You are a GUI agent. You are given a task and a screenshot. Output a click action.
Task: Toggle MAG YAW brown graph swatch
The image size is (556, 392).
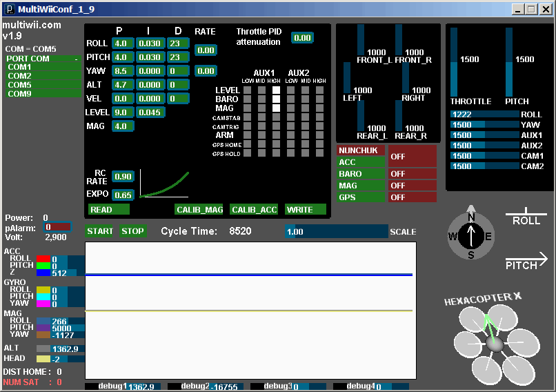click(x=43, y=335)
